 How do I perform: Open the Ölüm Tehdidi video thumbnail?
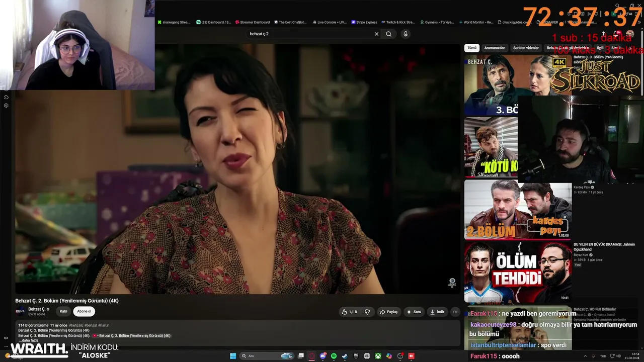518,272
